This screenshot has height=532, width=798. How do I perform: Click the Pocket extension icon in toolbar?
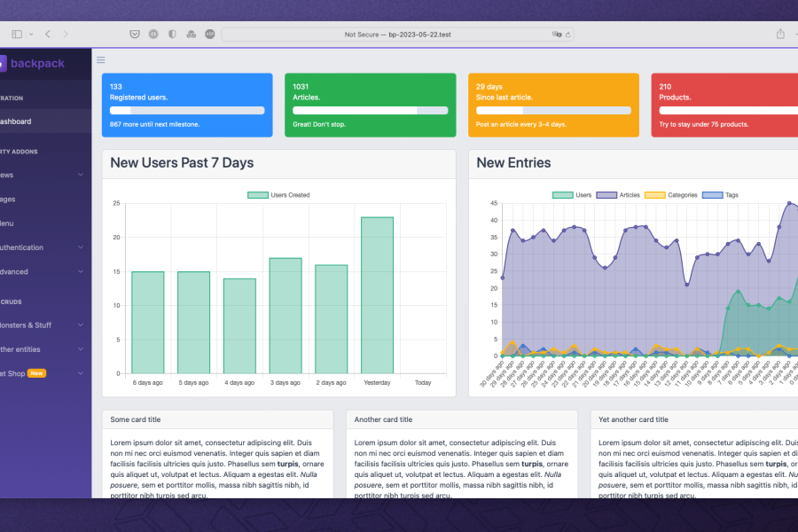tap(135, 34)
